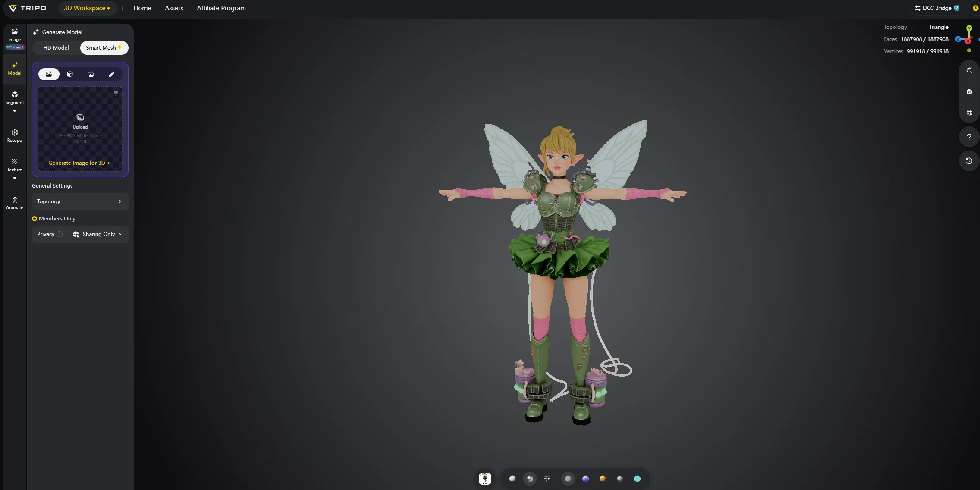Select the gray material swatch
This screenshot has height=490, width=980.
568,479
